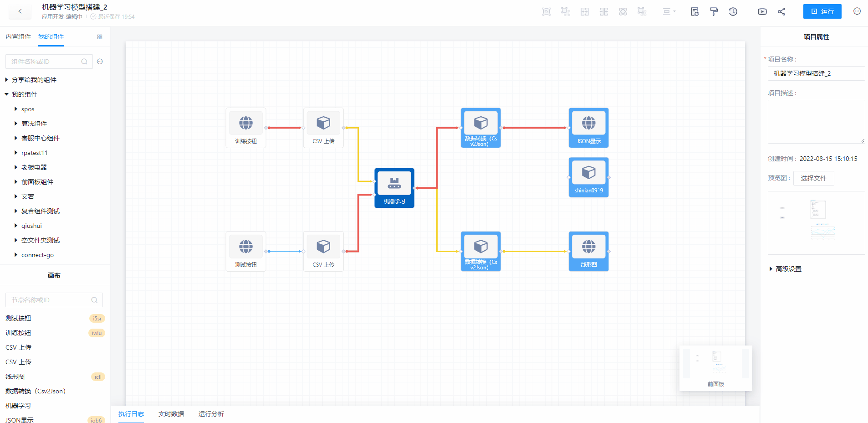
Task: Open the version history clock icon
Action: coord(733,12)
